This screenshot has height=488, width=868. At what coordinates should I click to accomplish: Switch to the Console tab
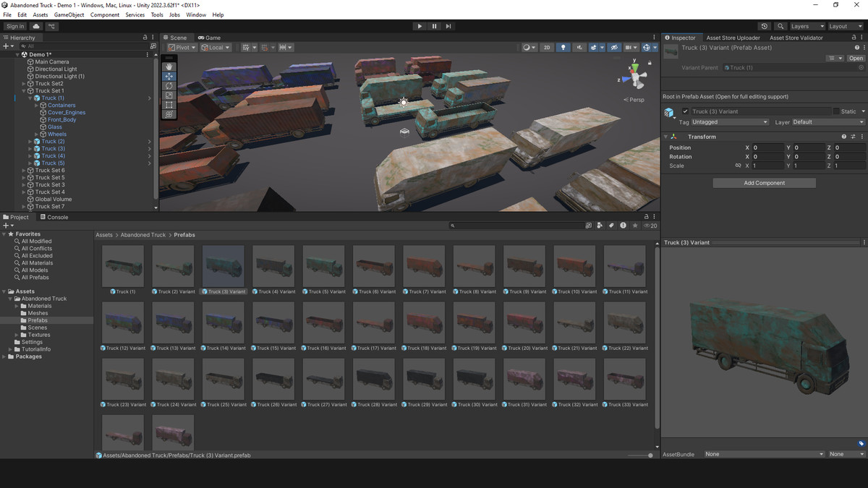tap(54, 217)
